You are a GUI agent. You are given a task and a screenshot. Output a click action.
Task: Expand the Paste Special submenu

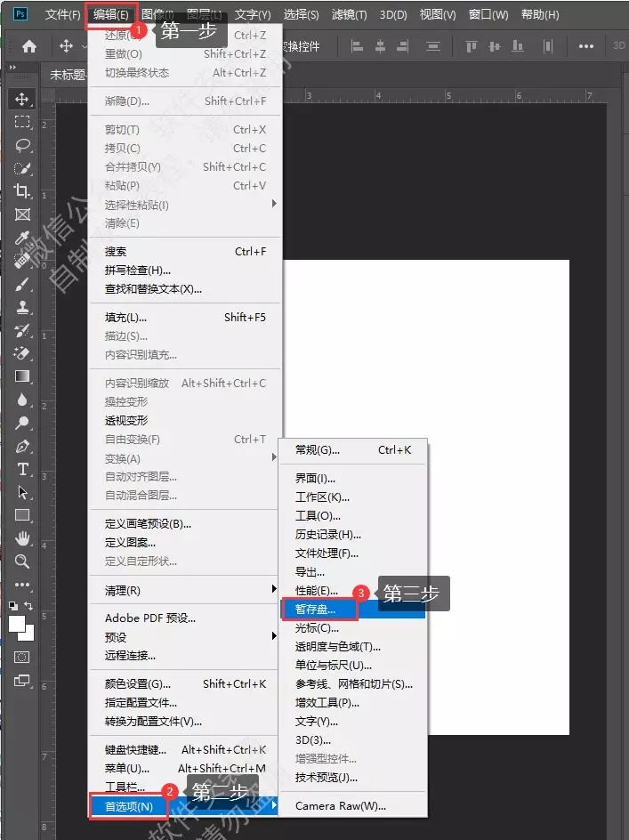coord(274,204)
